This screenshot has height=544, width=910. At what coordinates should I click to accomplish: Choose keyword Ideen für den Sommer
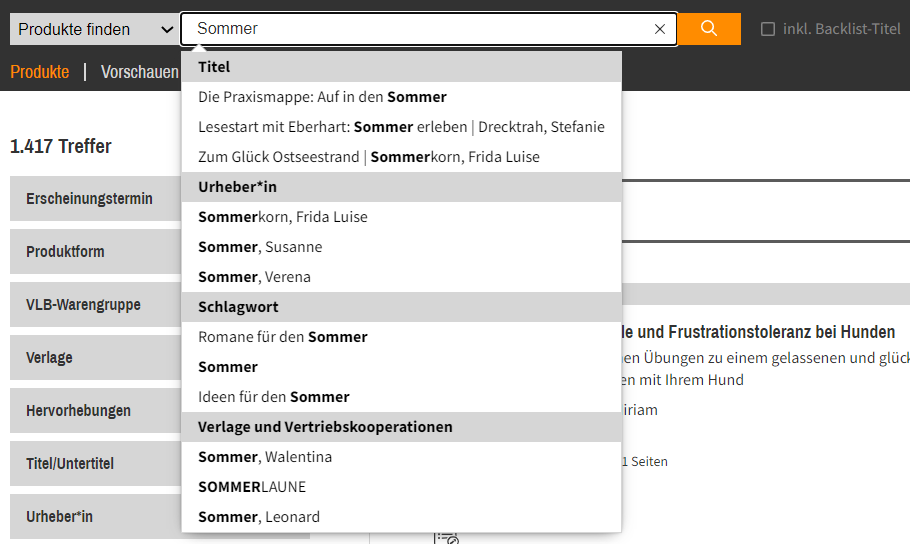401,397
